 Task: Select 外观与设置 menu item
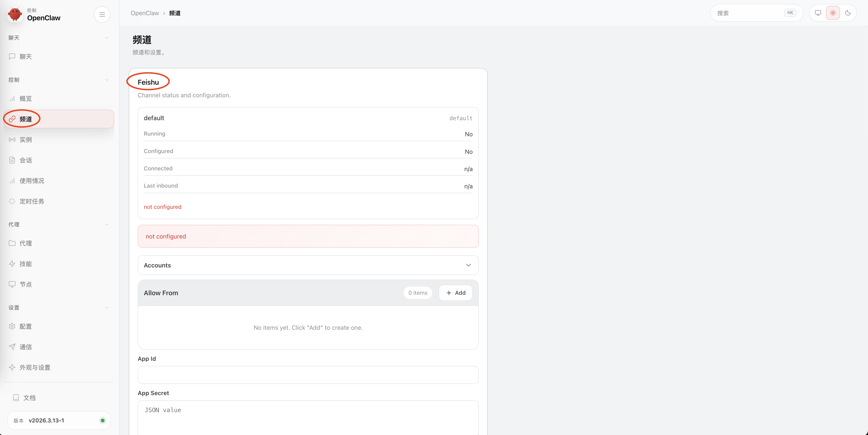pyautogui.click(x=35, y=367)
